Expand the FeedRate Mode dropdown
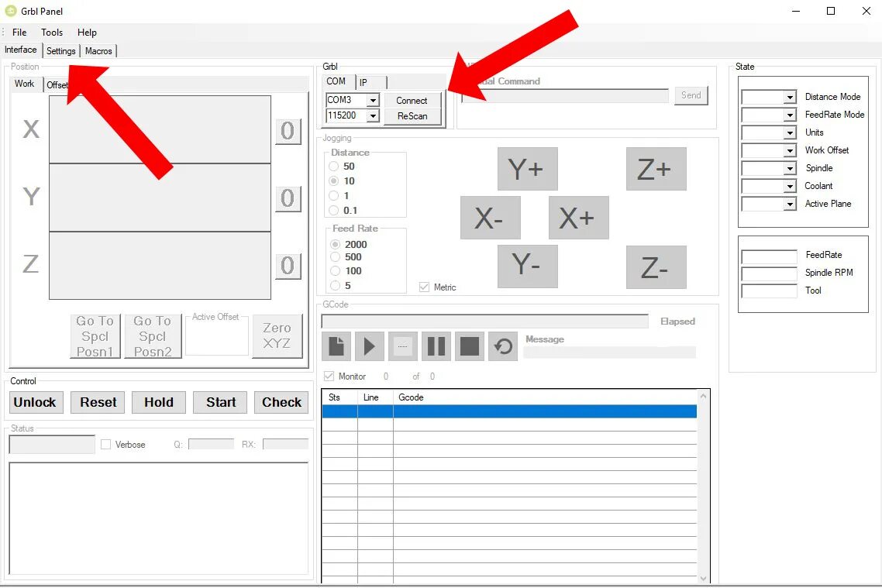Screen dimensions: 882x588 click(x=790, y=115)
